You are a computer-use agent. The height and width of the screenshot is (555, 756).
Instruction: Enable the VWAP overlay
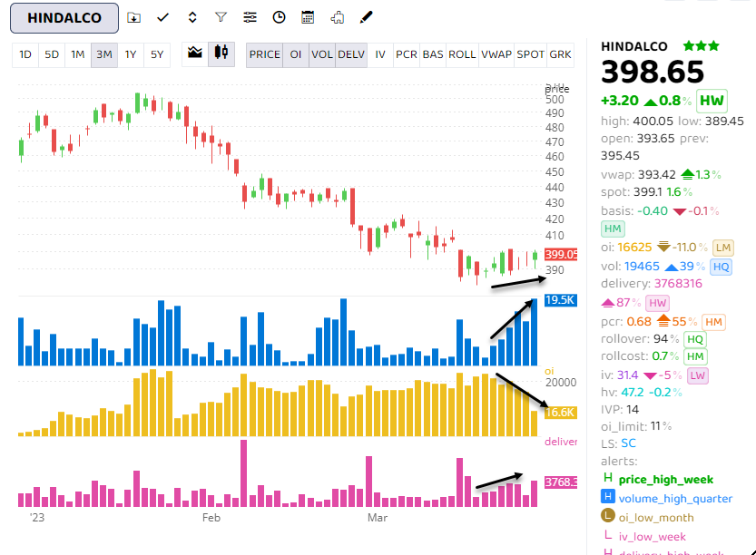pyautogui.click(x=496, y=54)
